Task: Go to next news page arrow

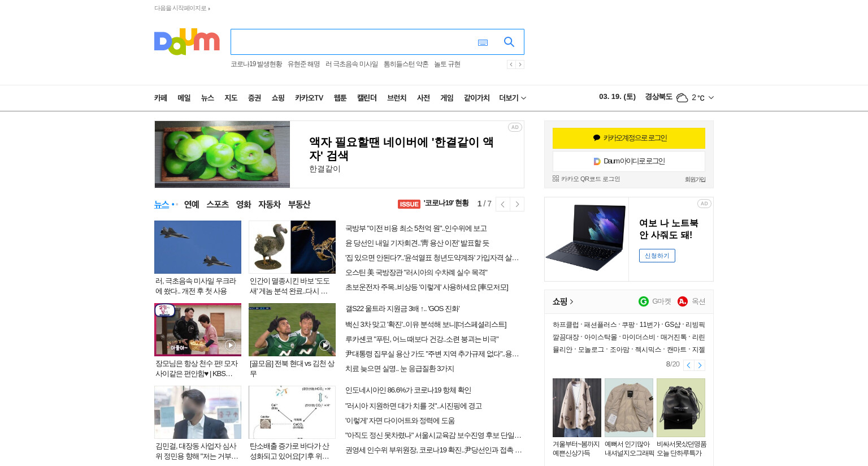Action: (517, 204)
